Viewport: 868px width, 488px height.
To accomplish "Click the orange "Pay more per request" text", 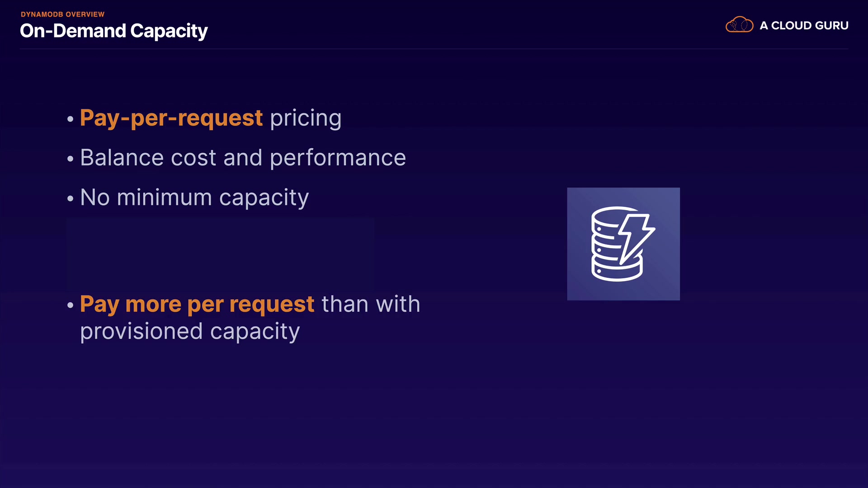I will pyautogui.click(x=197, y=304).
